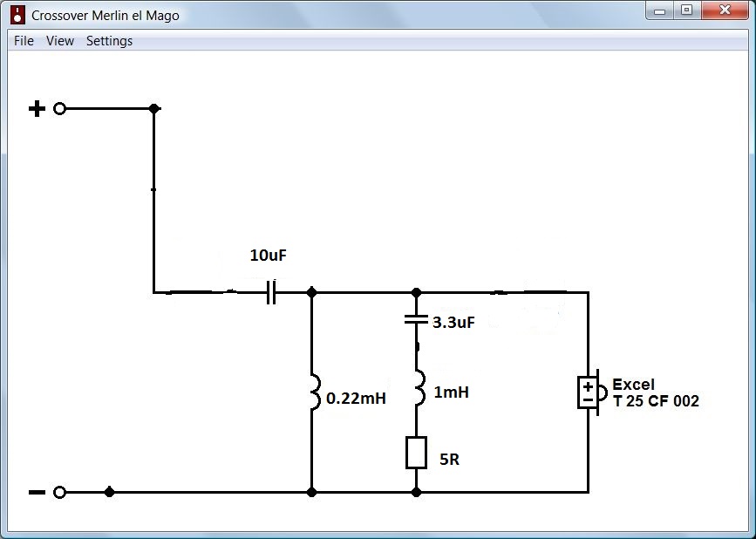Viewport: 756px width, 539px height.
Task: Click the junction node after the positive terminal
Action: pos(154,108)
